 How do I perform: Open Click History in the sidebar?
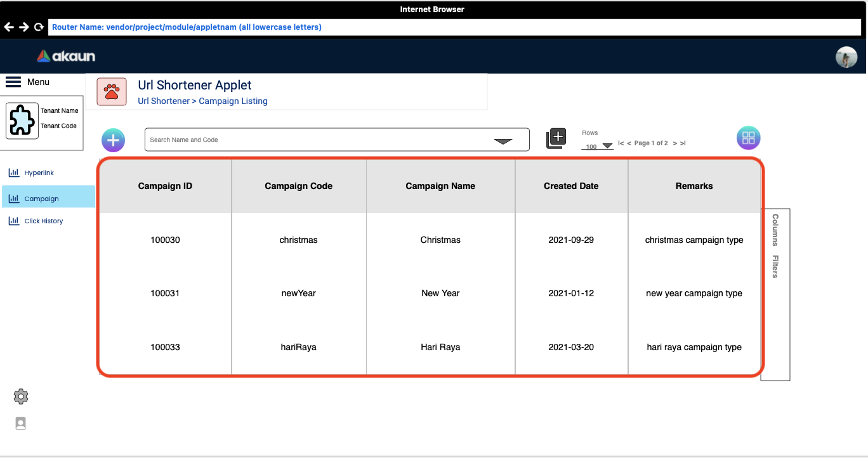click(43, 221)
